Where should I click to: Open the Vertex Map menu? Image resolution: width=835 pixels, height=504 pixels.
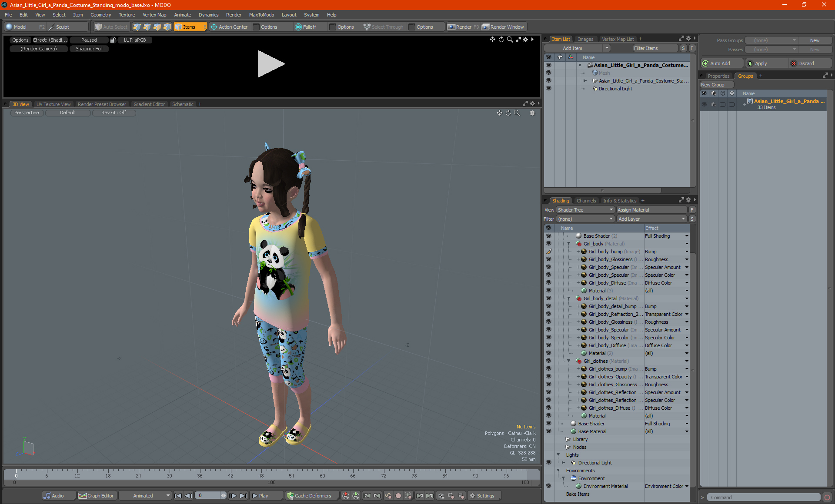(x=154, y=15)
